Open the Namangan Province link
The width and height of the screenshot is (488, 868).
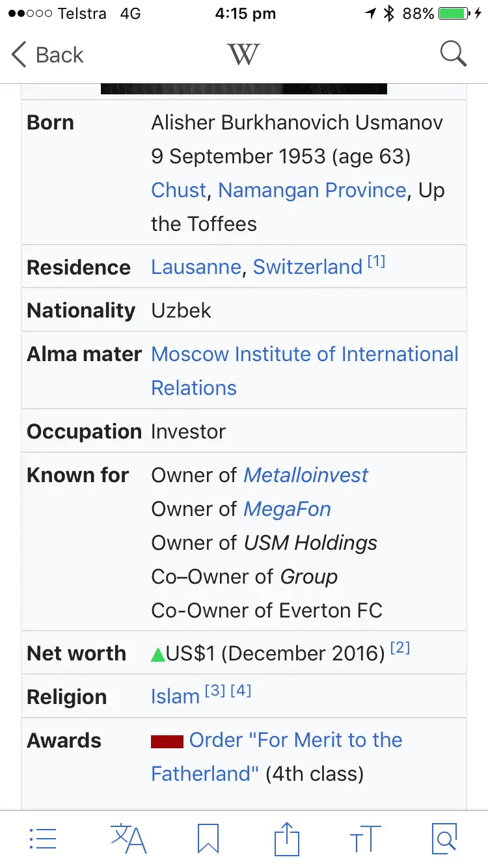[312, 190]
